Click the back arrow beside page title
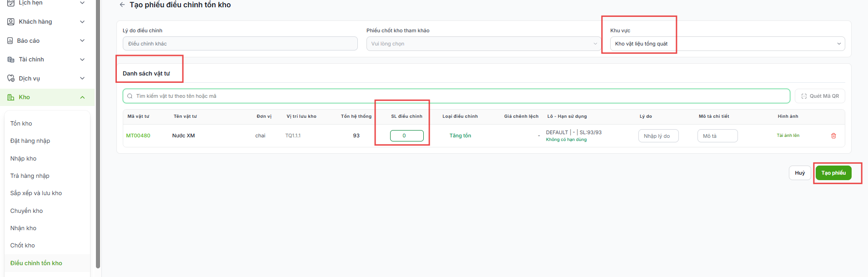 pos(122,5)
